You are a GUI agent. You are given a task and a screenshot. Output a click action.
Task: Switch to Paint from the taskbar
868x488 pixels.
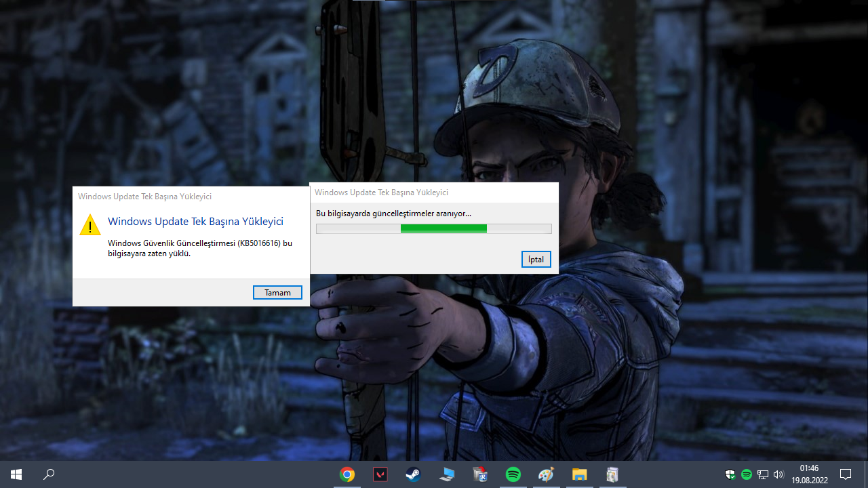tap(547, 474)
